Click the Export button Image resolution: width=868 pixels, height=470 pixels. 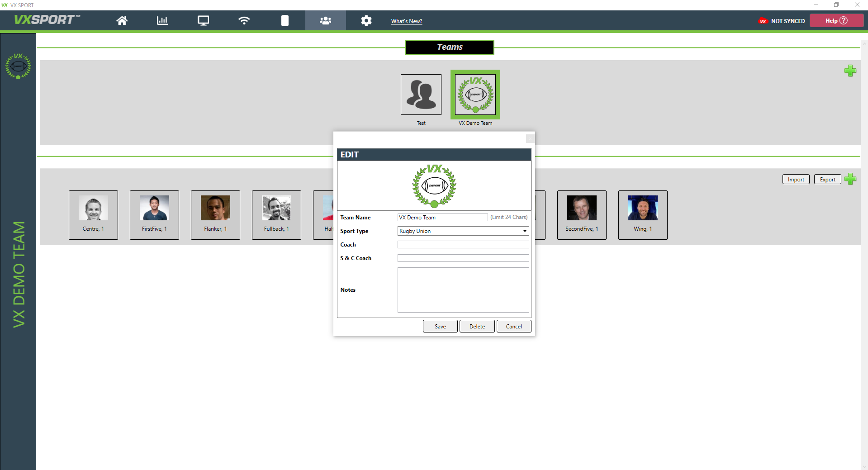827,179
